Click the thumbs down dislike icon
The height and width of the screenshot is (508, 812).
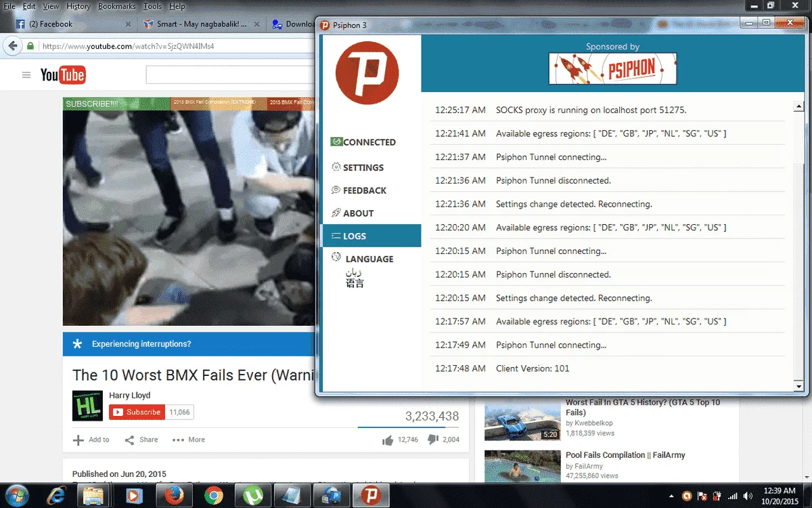click(x=433, y=440)
